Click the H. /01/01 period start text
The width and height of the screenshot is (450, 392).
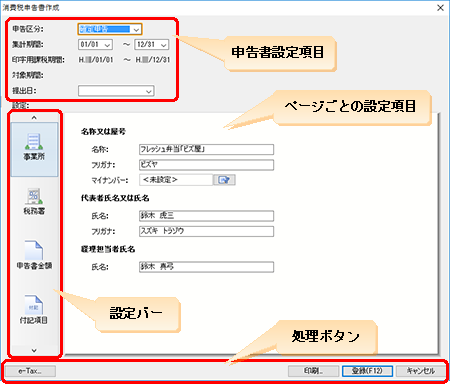pos(96,60)
